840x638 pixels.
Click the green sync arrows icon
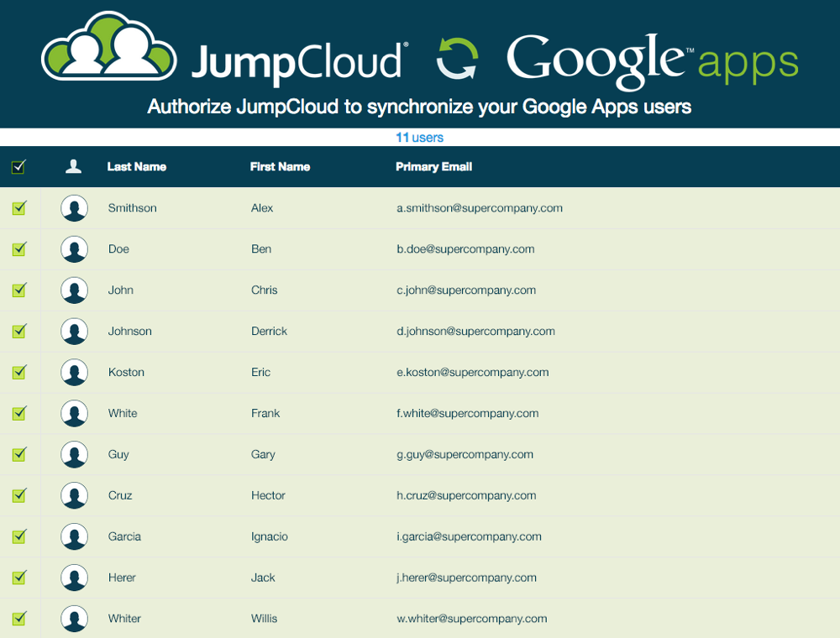pyautogui.click(x=457, y=60)
